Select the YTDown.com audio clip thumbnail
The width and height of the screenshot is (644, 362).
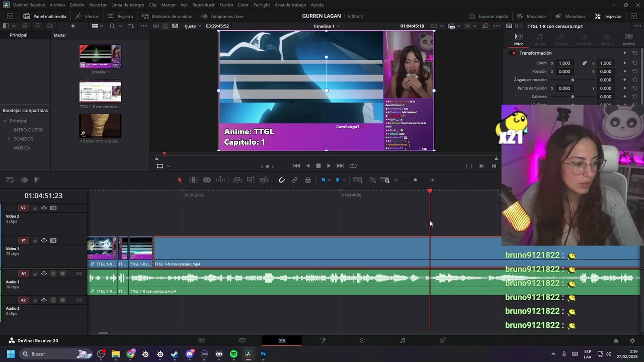(100, 126)
